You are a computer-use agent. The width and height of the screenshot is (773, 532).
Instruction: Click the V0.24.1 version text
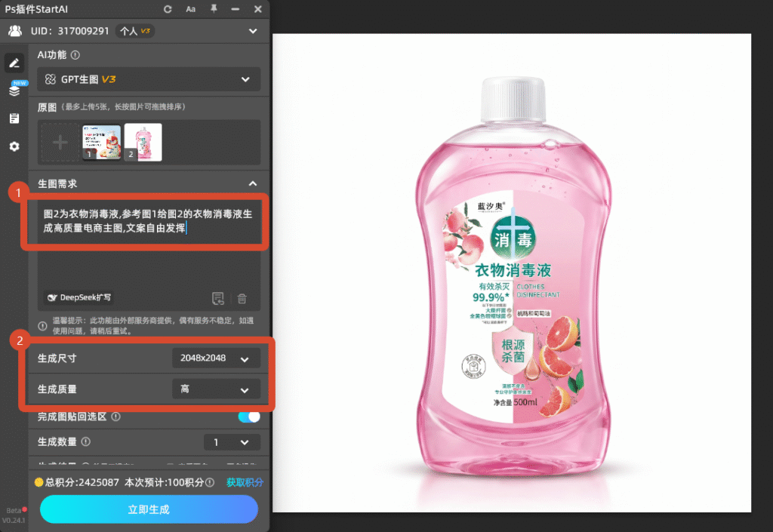click(14, 520)
